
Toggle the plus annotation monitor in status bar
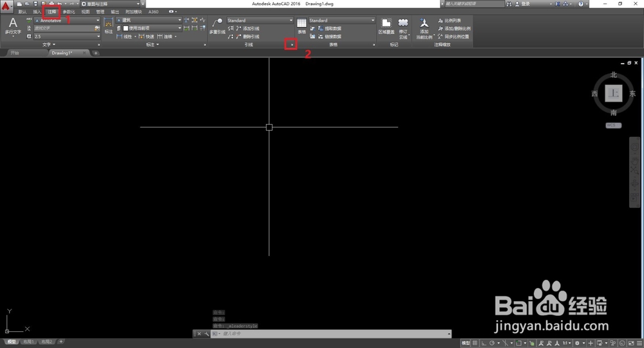591,343
